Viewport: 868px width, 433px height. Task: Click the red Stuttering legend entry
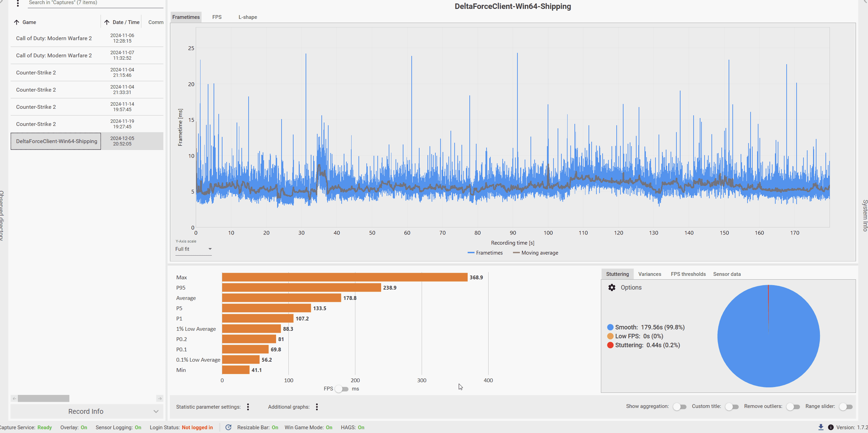[643, 345]
